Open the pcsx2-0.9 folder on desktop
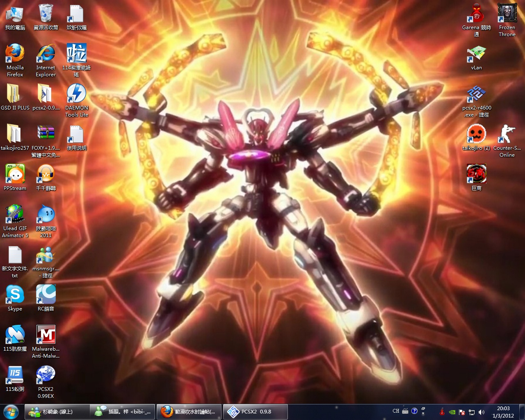The image size is (525, 420). click(46, 97)
